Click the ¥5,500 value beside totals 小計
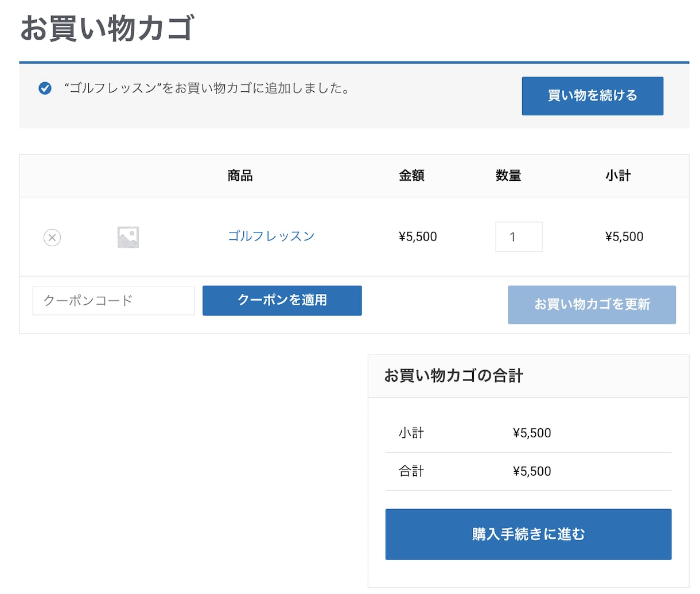The height and width of the screenshot is (594, 700). pyautogui.click(x=532, y=433)
